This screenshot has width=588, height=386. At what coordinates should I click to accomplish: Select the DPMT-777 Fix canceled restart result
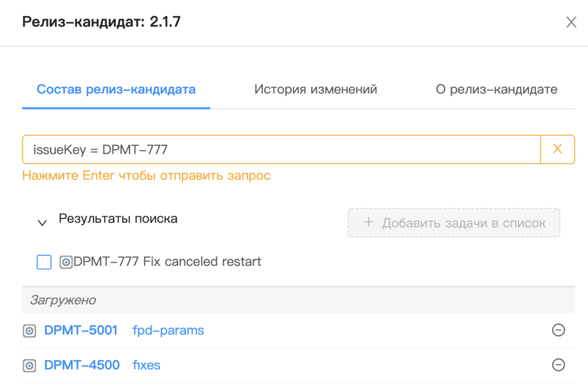(167, 262)
